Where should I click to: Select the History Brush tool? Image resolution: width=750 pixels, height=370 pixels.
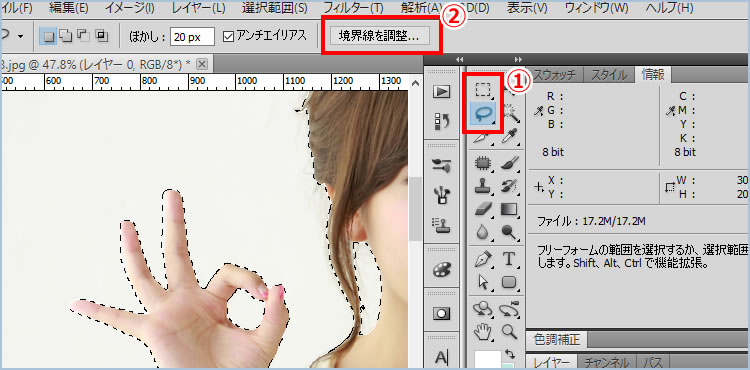point(510,186)
